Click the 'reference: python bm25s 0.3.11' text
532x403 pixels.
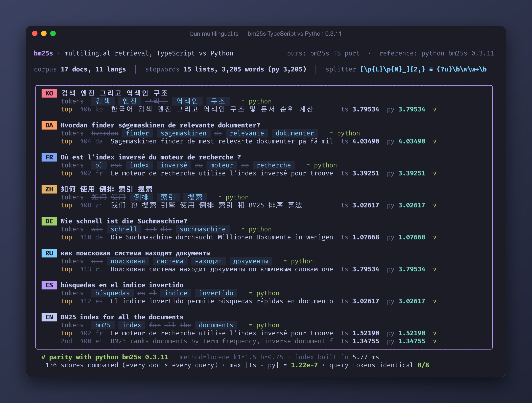(437, 53)
